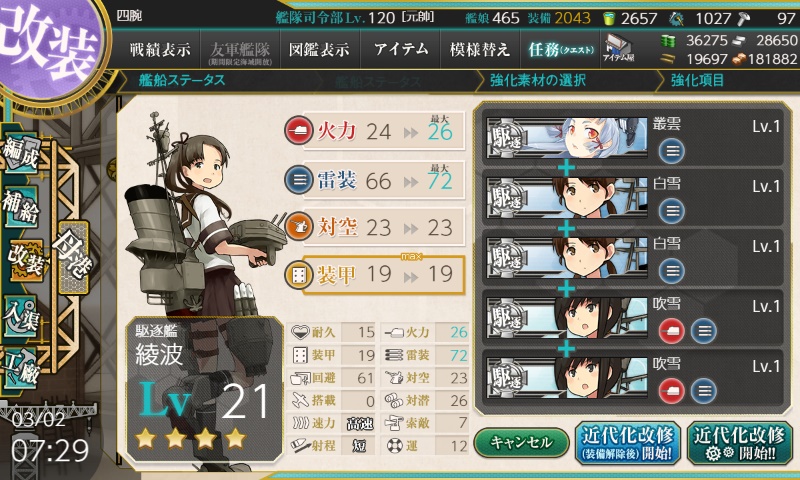Open the 編成 fleet composition sidebar icon

(x=21, y=153)
